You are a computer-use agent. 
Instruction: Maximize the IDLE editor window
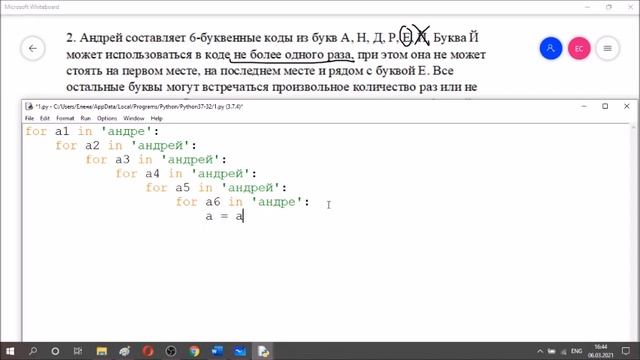pos(605,106)
